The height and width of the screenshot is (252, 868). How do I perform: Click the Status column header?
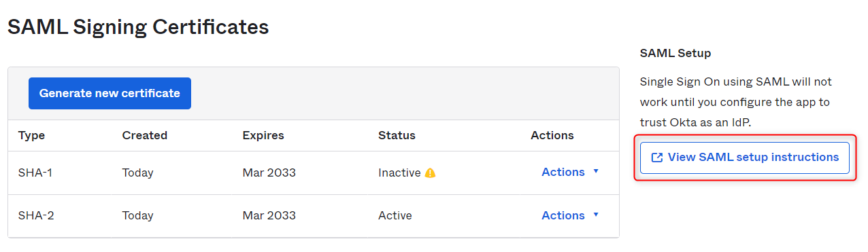397,135
